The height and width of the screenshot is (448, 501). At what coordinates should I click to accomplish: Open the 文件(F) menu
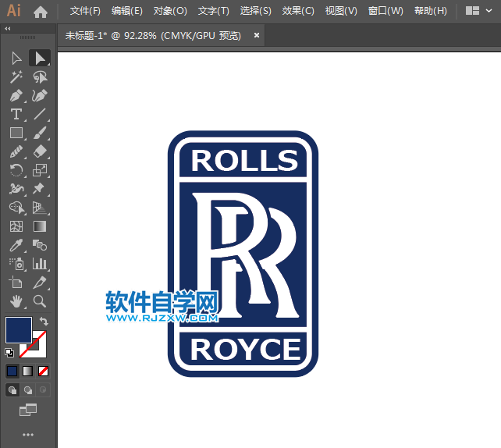[x=85, y=11]
